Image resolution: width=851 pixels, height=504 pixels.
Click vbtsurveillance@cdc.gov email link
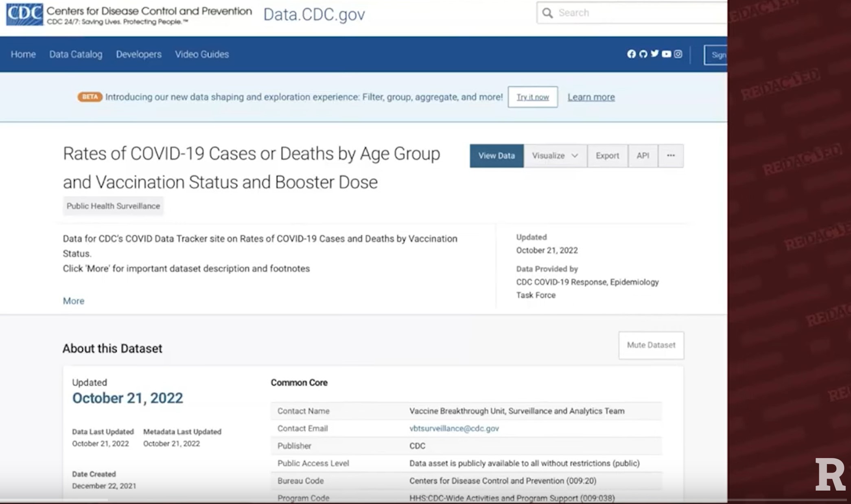pyautogui.click(x=454, y=428)
